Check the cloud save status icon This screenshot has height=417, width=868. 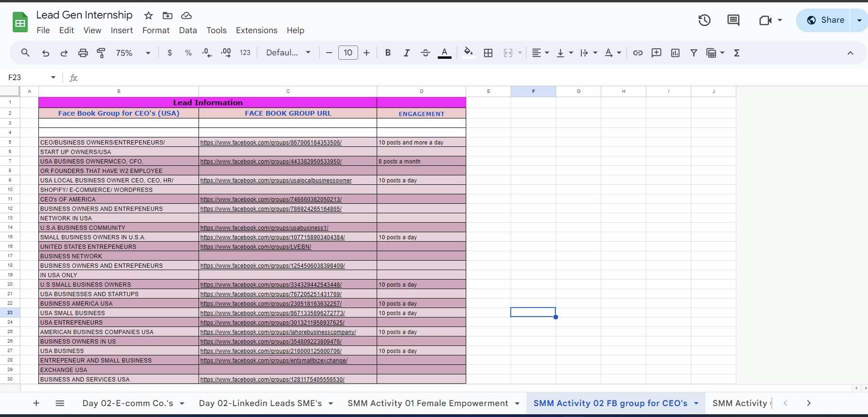pyautogui.click(x=187, y=16)
